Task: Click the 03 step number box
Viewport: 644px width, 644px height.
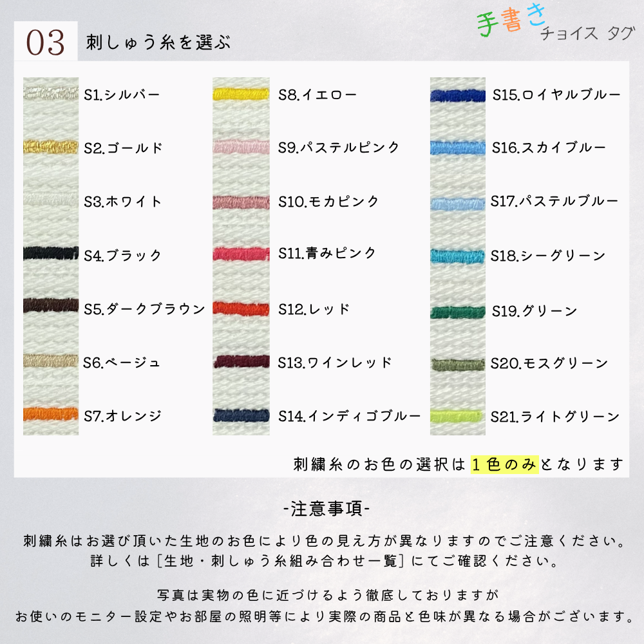Action: click(x=46, y=41)
